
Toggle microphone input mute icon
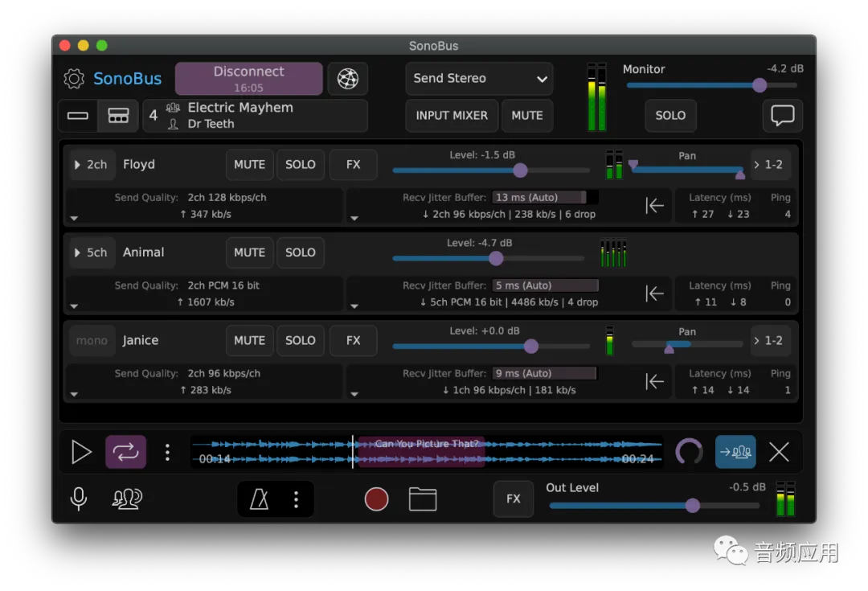tap(79, 499)
